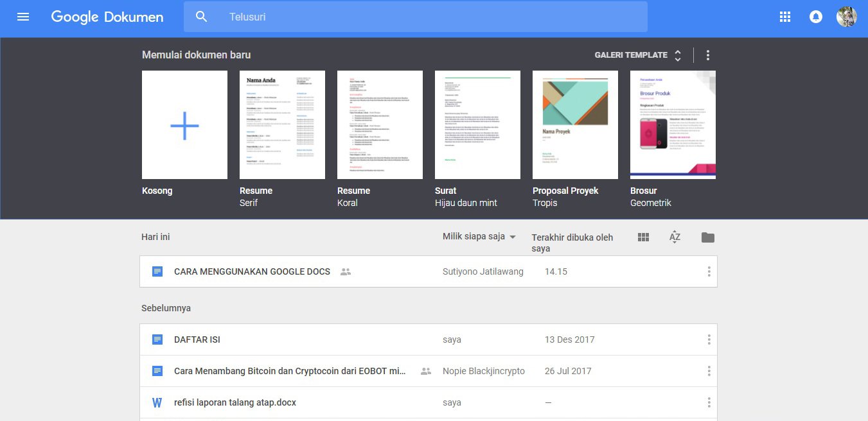Click docs icon of Cara Menambang Bitcoin

click(157, 371)
